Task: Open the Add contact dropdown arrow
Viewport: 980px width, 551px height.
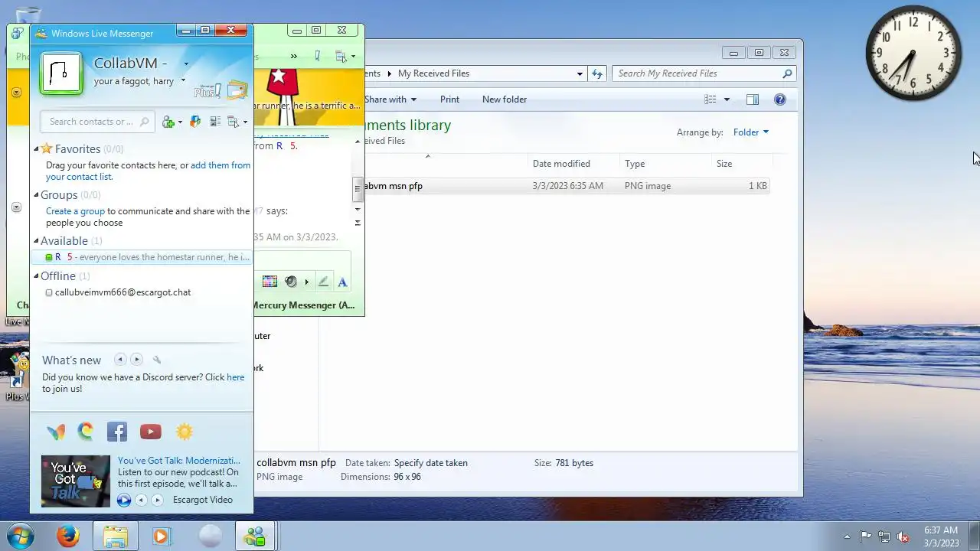Action: [x=180, y=122]
